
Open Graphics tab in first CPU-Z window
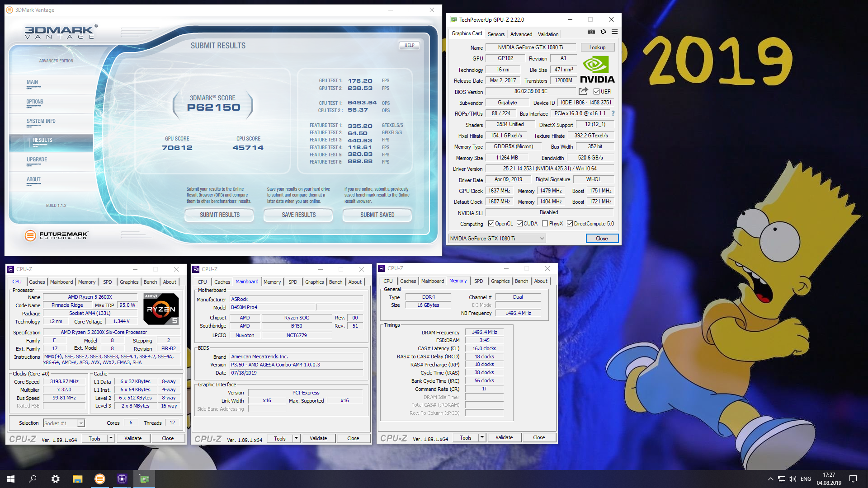click(129, 282)
